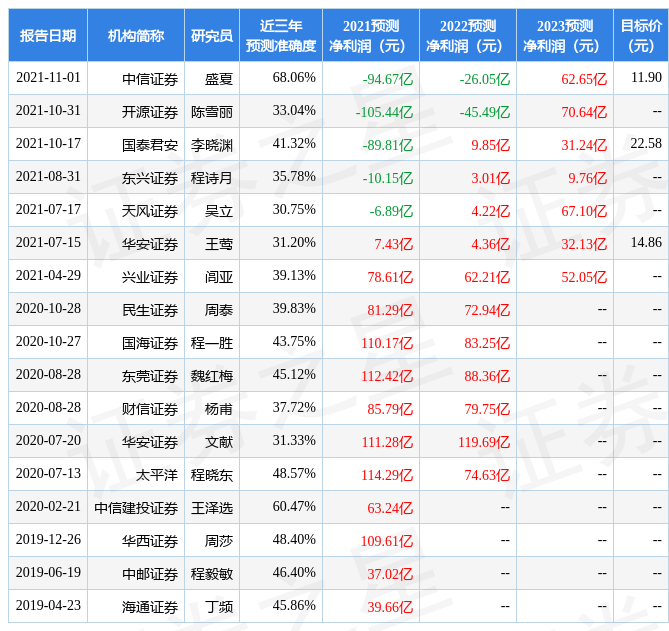Click researcher name 王莺

tap(218, 244)
